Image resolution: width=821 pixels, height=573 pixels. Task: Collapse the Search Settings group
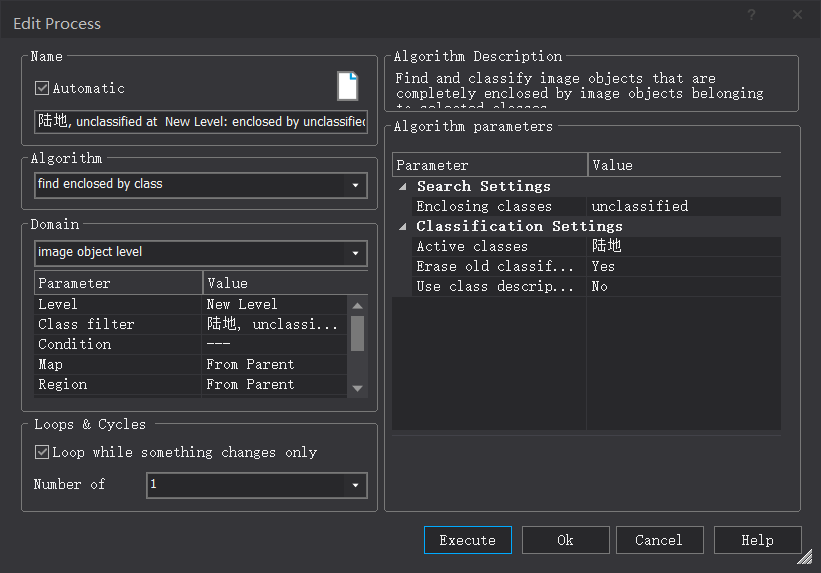tap(403, 187)
